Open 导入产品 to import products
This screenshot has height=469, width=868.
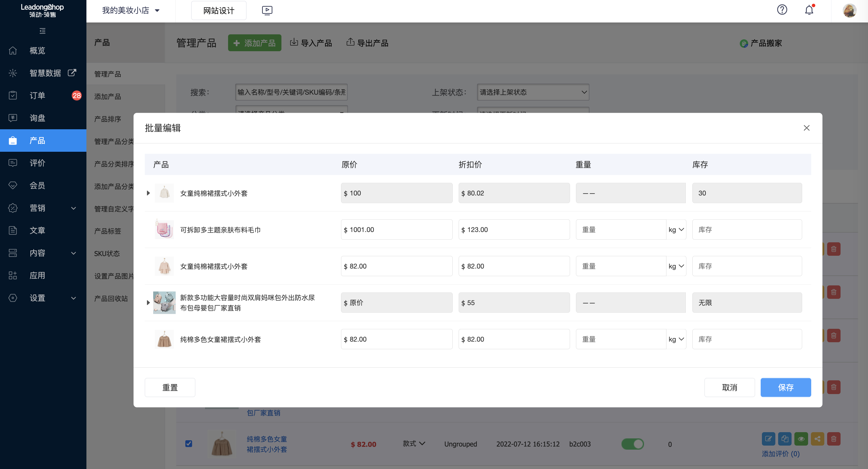311,43
